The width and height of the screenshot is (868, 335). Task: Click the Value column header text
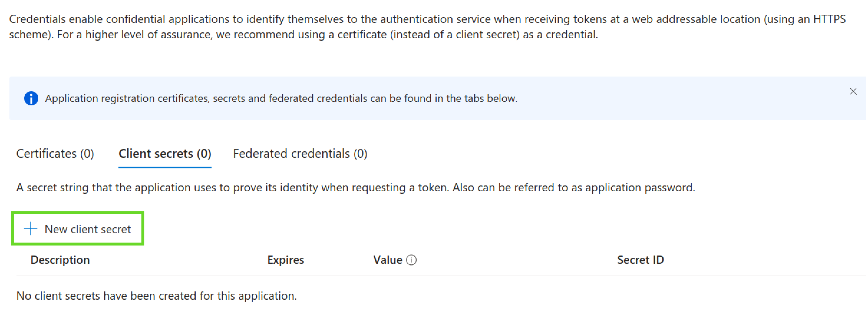pyautogui.click(x=387, y=260)
